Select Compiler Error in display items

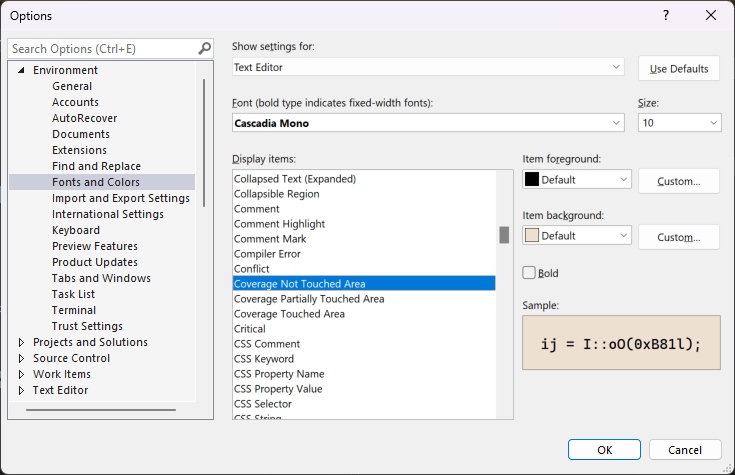pos(265,254)
